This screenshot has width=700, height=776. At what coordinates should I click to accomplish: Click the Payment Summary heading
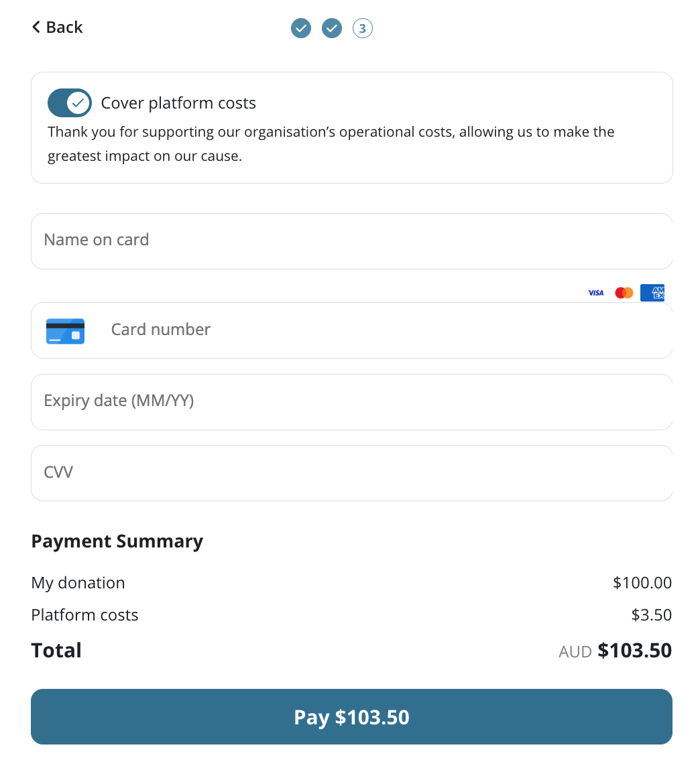(117, 541)
